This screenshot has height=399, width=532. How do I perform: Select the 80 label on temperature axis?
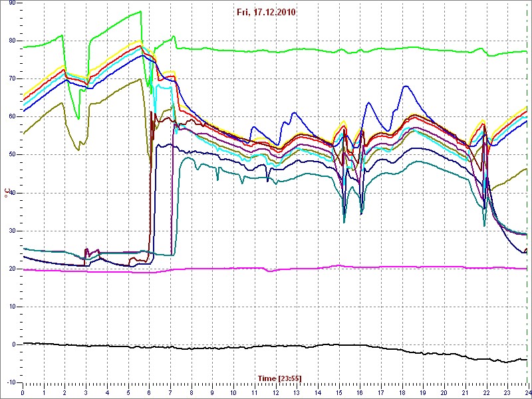[x=12, y=41]
